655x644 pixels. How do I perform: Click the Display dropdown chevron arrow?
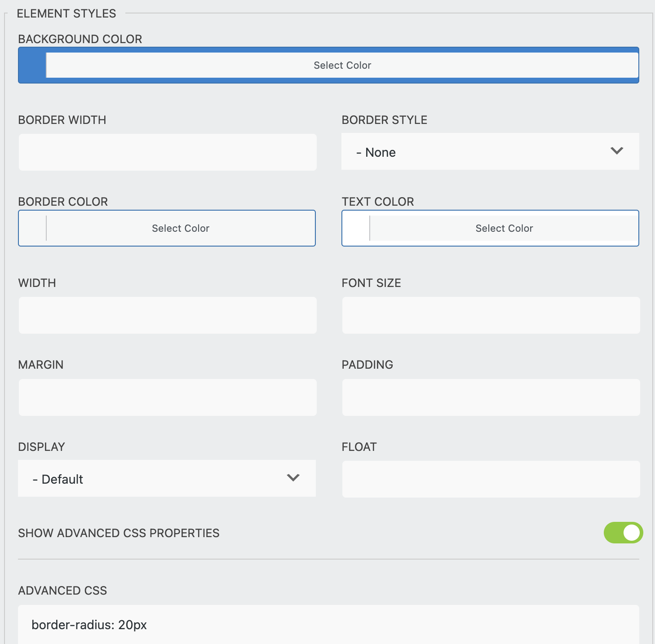(293, 478)
